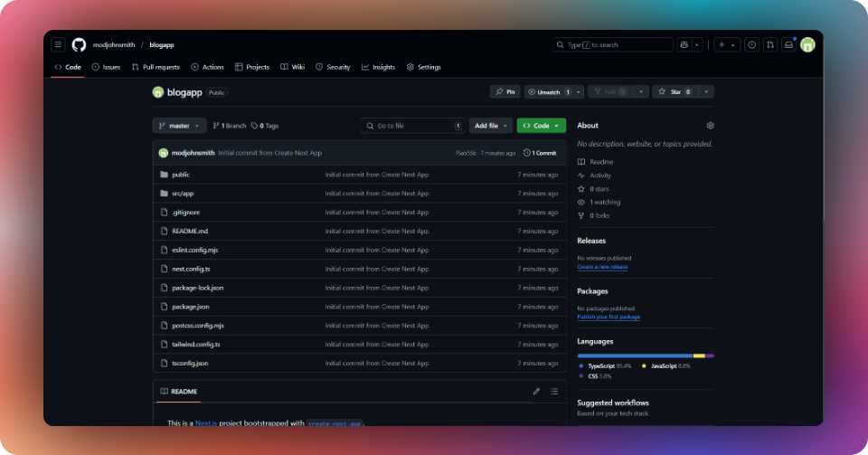Click the search magnifier icon in header
The image size is (868, 455).
pos(561,45)
